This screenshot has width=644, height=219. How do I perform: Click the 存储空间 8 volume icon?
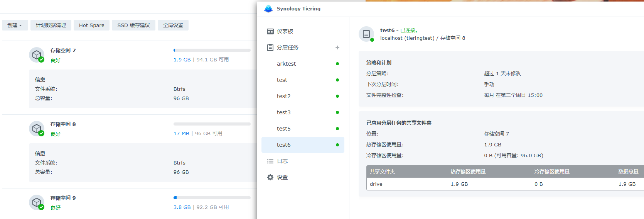click(37, 129)
